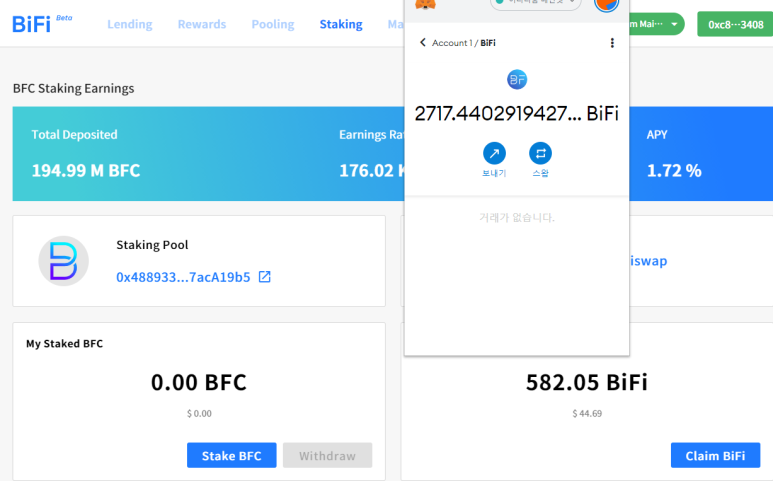The image size is (773, 481).
Task: Click the BiFi token icon in MetaMask
Action: click(517, 79)
